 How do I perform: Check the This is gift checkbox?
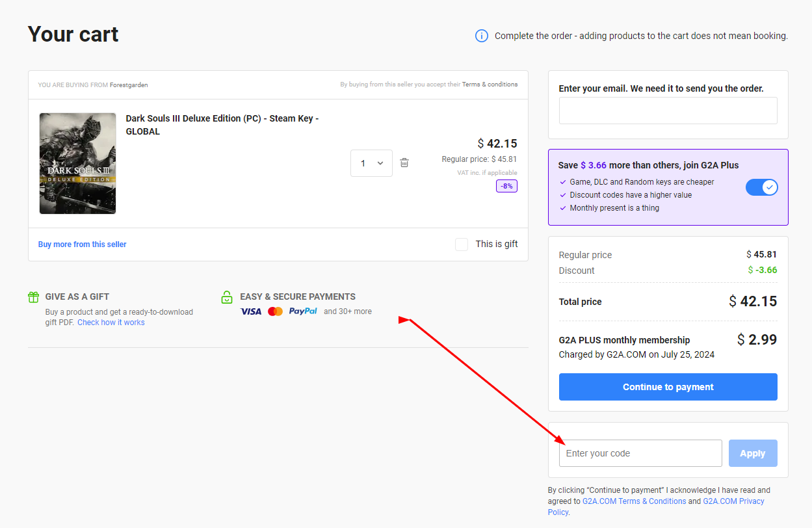coord(462,244)
